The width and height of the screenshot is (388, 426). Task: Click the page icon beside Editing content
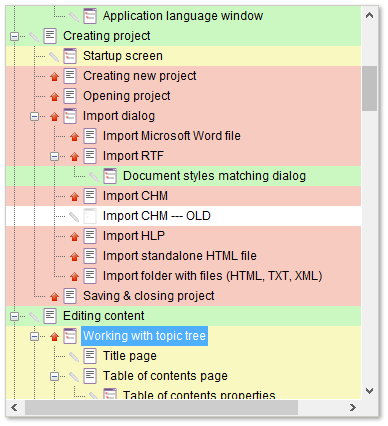50,316
